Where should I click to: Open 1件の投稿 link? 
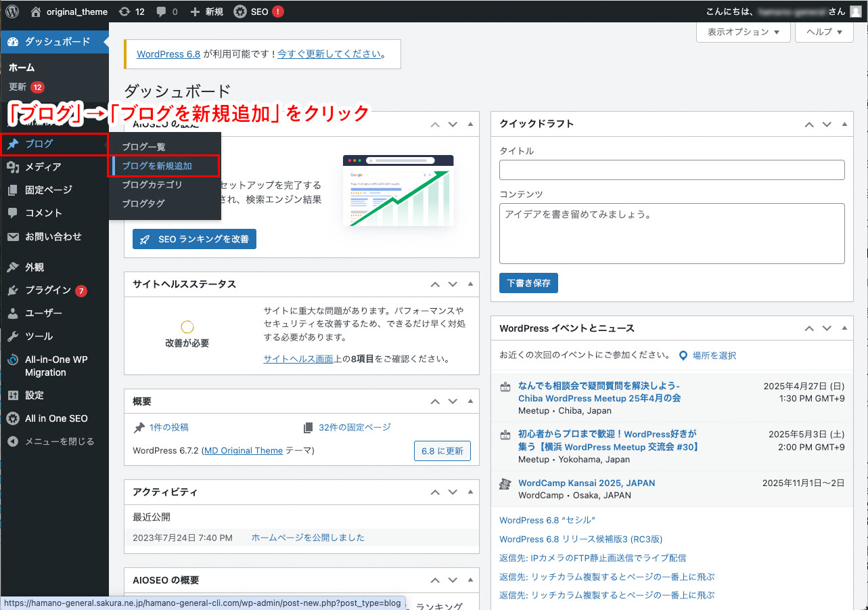[x=168, y=427]
